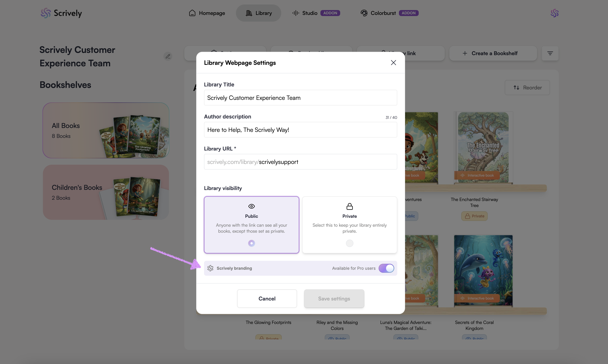This screenshot has width=608, height=364.
Task: Click the lock icon in Private card
Action: pos(350,207)
